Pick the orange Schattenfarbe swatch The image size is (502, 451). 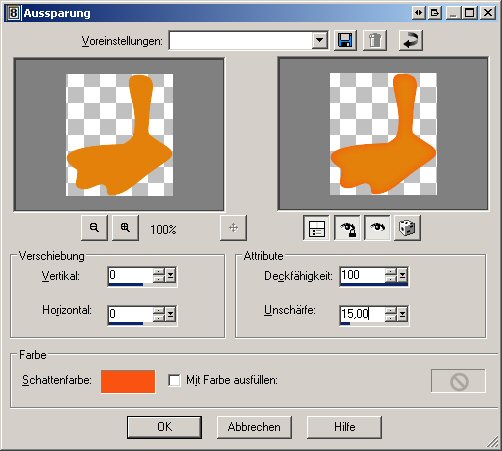point(128,381)
